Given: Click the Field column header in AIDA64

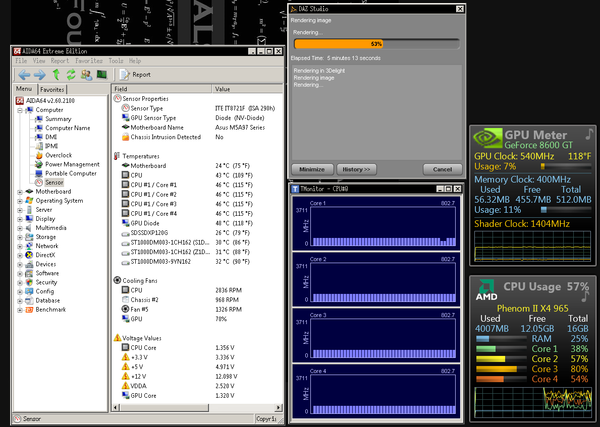Looking at the screenshot, I should pyautogui.click(x=162, y=89).
